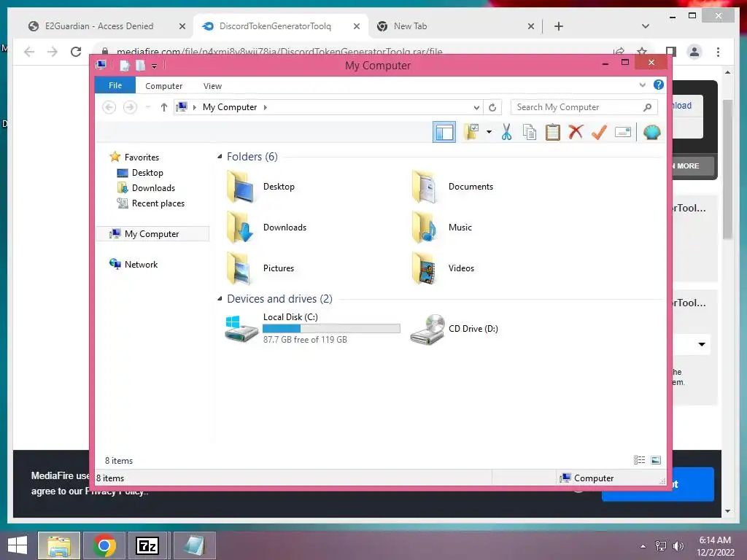Paste with the clipboard toolbar icon
Viewport: 747px width, 560px height.
(x=553, y=132)
